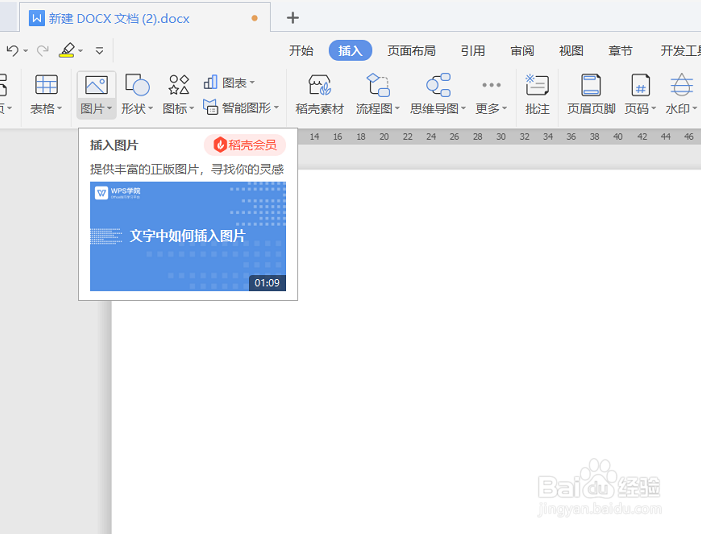Select the 插入 ribbon tab

pyautogui.click(x=350, y=51)
